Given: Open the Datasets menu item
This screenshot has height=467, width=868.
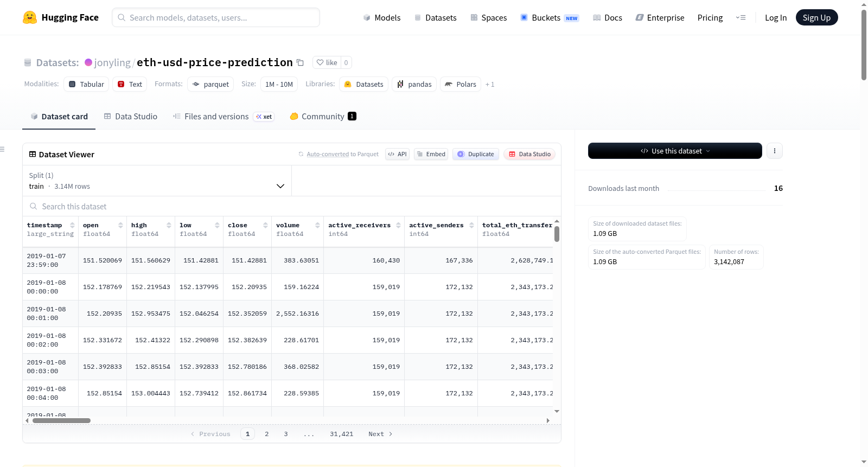Looking at the screenshot, I should (436, 17).
